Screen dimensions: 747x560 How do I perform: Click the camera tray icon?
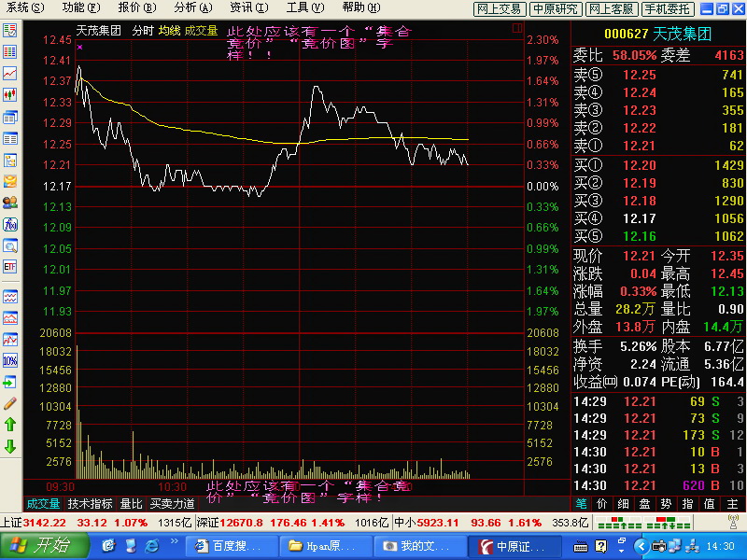(x=659, y=546)
